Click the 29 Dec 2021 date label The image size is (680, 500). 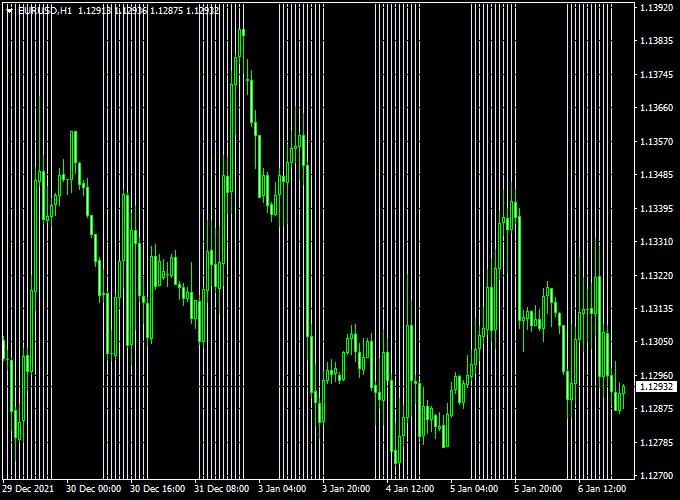click(x=29, y=489)
